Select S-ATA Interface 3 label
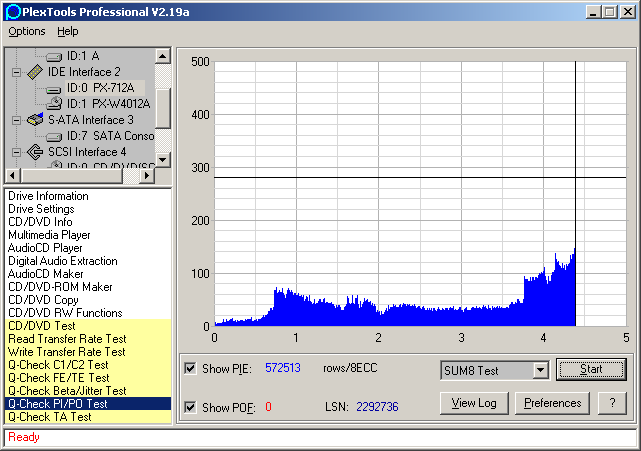This screenshot has width=641, height=451. [91, 120]
